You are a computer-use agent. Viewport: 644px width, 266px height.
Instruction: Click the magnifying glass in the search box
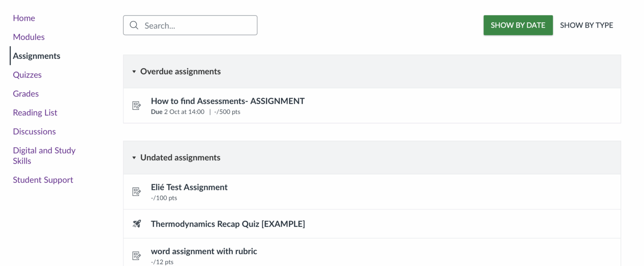[134, 25]
